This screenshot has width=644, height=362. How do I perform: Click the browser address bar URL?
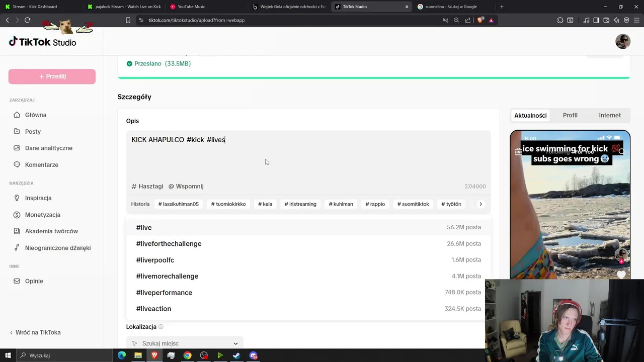(196, 20)
